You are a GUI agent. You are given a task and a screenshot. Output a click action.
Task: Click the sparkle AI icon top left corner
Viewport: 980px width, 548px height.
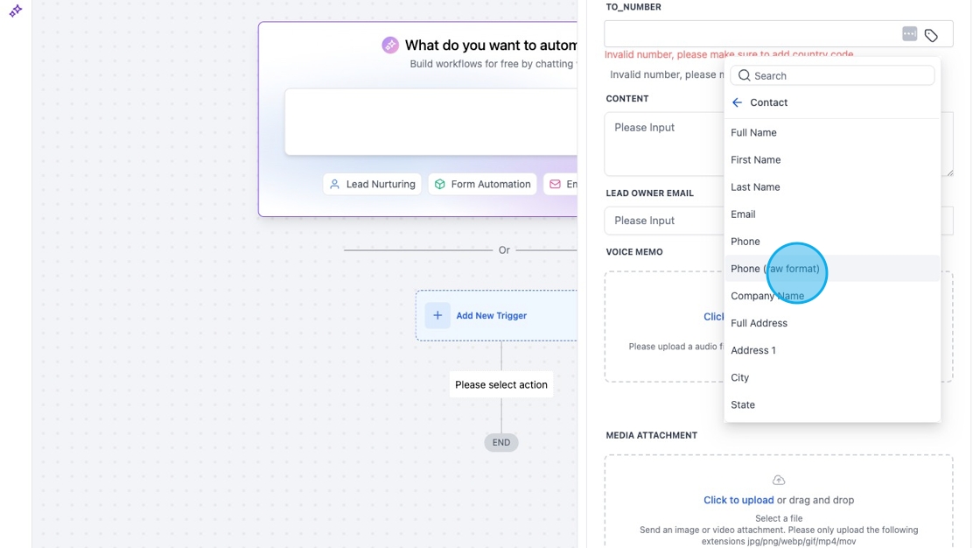15,12
